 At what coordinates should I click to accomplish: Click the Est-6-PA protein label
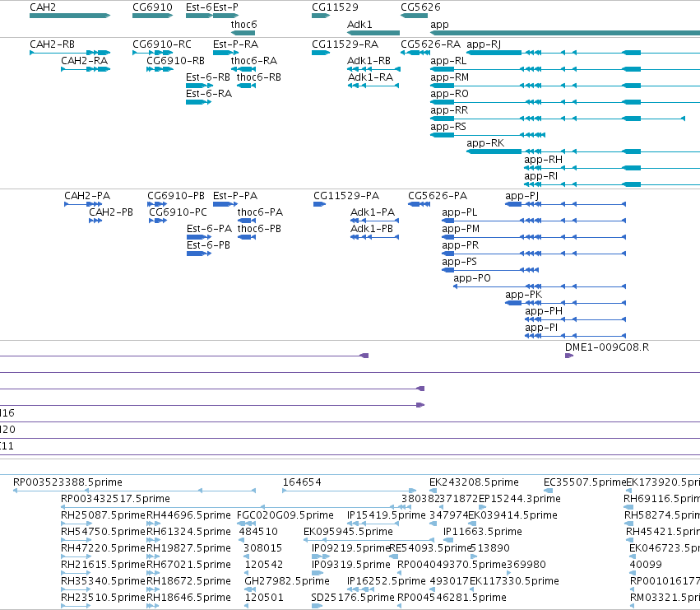(x=210, y=229)
